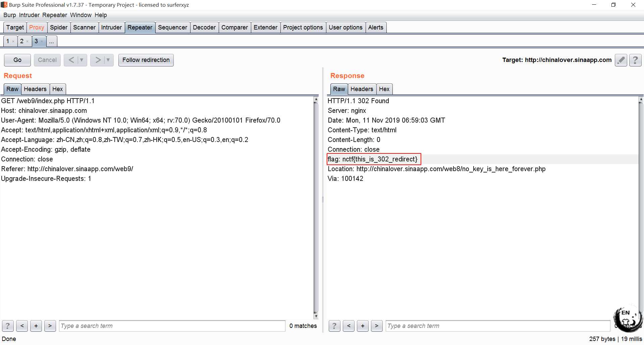Screen dimensions: 644x345
Task: Switch to the Spider tab
Action: tap(59, 27)
